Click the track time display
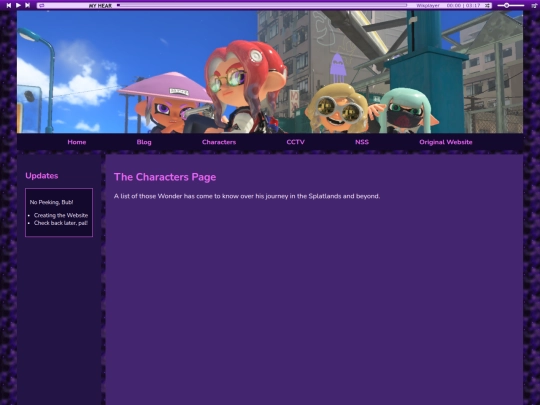Viewport: 540px width, 405px height. pyautogui.click(x=463, y=6)
